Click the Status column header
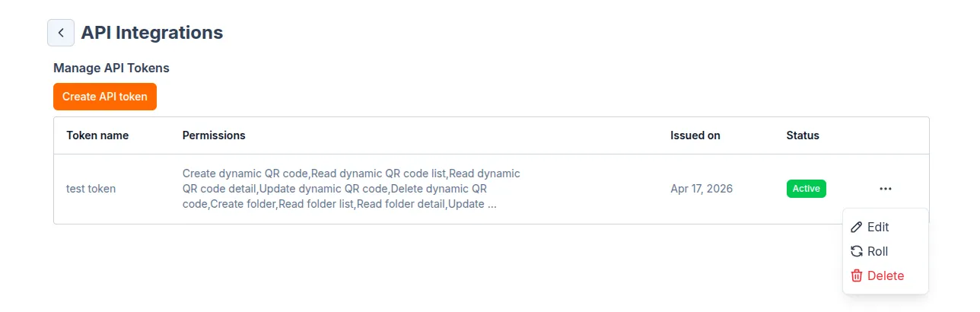This screenshot has height=312, width=980. 803,135
